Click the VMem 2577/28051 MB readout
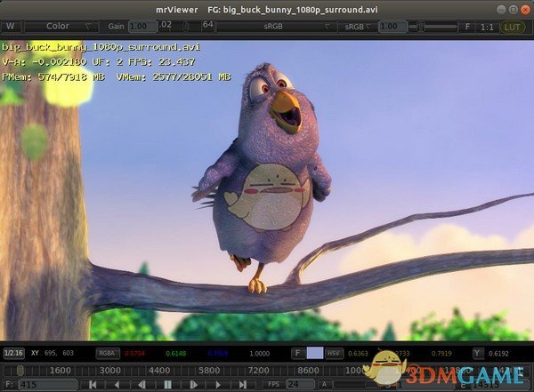 (174, 77)
